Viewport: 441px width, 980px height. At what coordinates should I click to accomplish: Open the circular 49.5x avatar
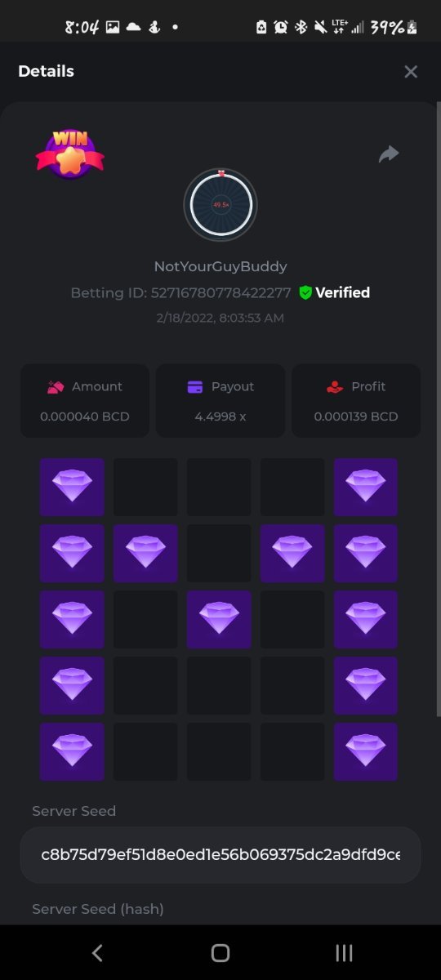pyautogui.click(x=220, y=204)
